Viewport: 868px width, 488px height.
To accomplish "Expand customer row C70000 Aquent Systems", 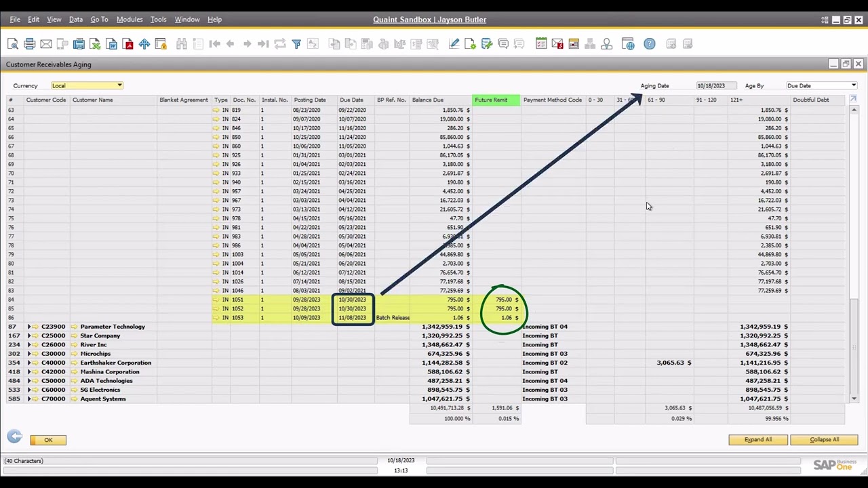I will pyautogui.click(x=29, y=399).
